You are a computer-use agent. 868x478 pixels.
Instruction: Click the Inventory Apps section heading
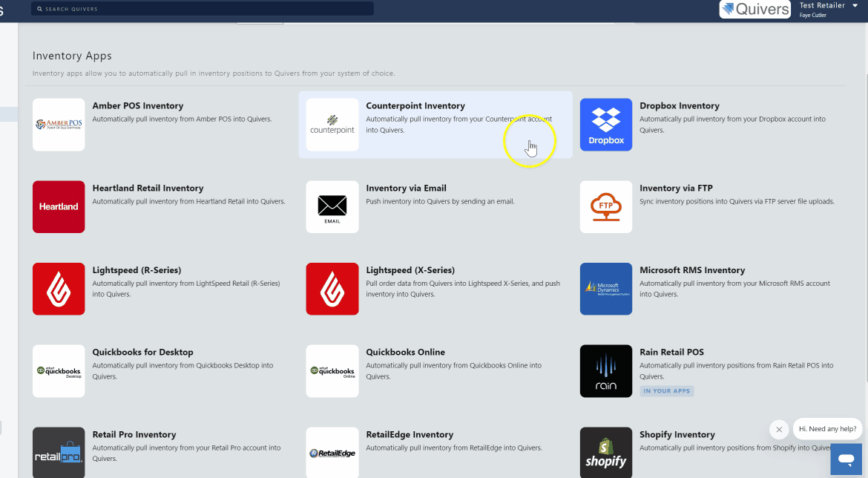pos(72,56)
